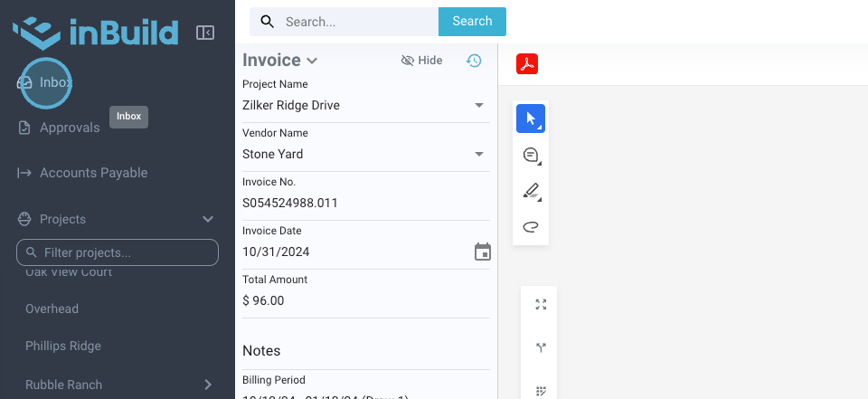Viewport: 868px width, 399px height.
Task: Select the lasso drawing tool
Action: click(531, 226)
